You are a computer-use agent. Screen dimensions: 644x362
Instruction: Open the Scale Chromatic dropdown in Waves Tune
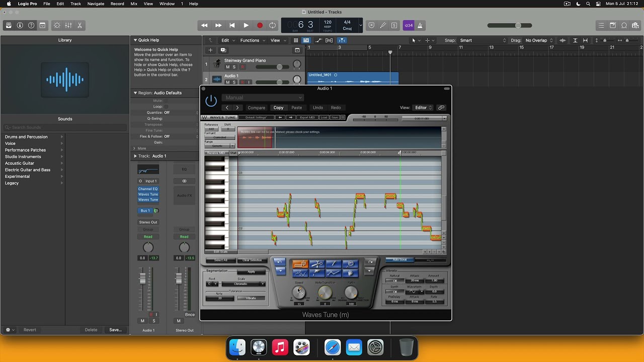243,284
